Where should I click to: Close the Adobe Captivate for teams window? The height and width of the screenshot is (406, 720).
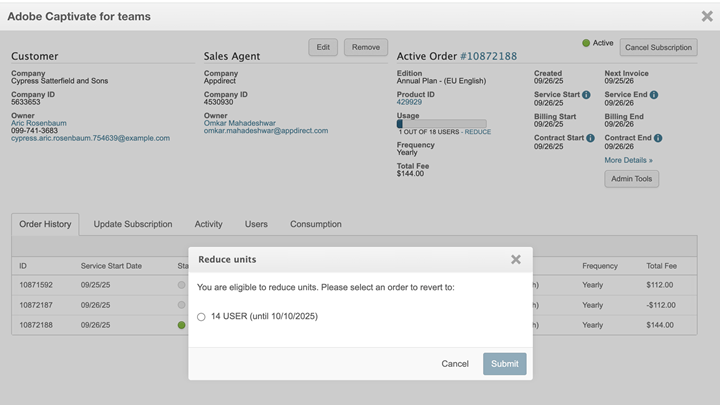707,16
